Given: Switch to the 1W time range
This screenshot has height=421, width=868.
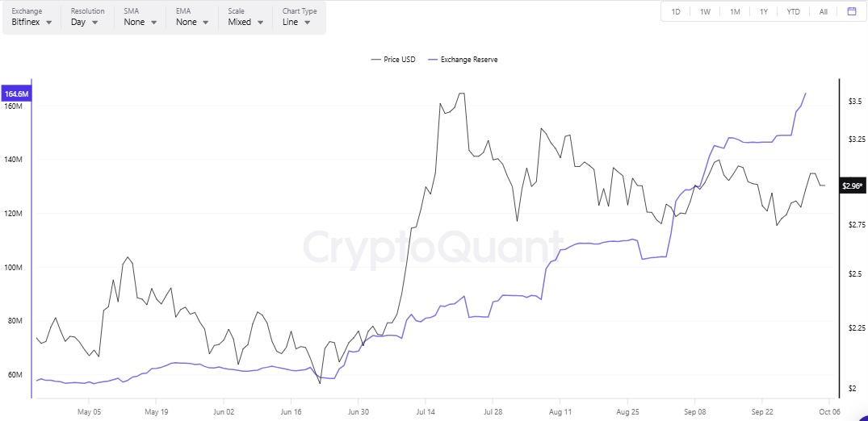Looking at the screenshot, I should (x=705, y=11).
